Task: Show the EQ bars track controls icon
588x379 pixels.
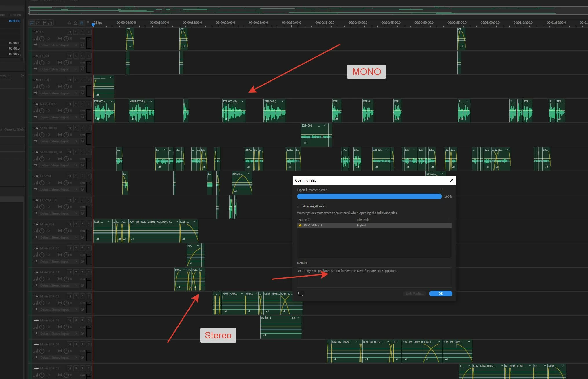Action: click(50, 23)
